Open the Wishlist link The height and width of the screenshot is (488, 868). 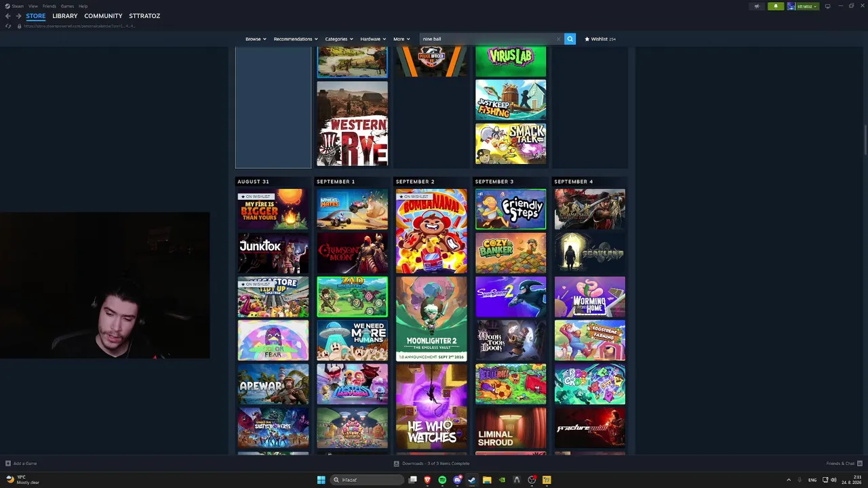point(600,39)
